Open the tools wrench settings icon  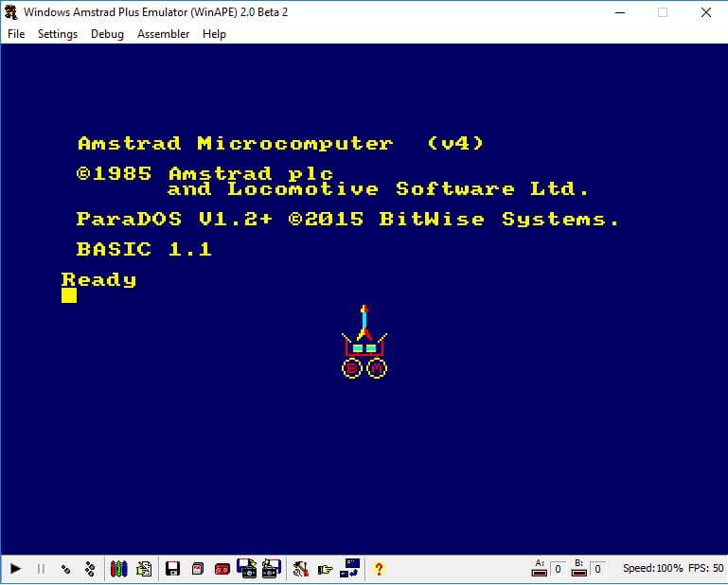[301, 569]
